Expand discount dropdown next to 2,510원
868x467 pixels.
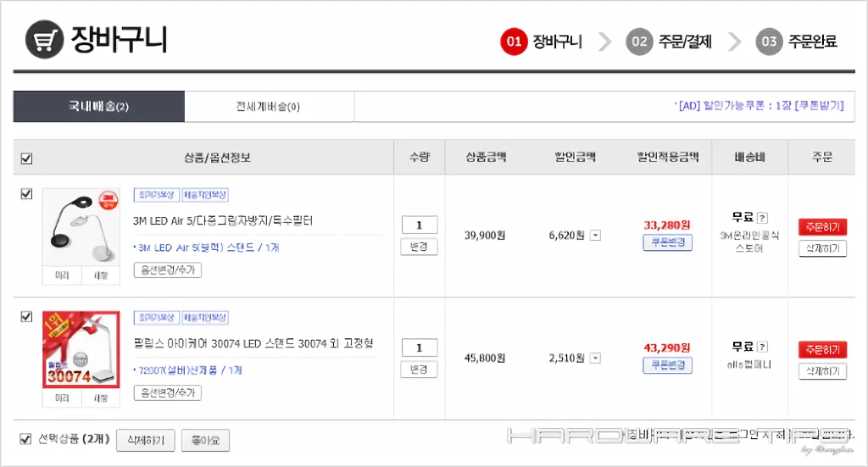click(595, 358)
